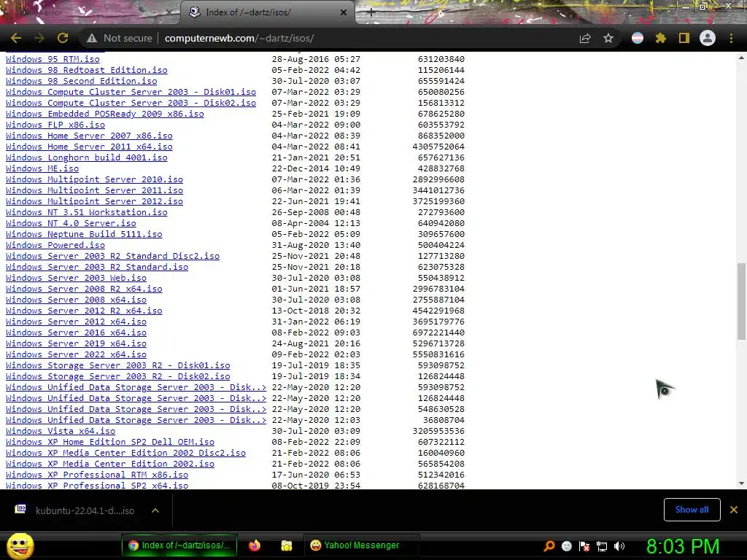Image resolution: width=747 pixels, height=560 pixels.
Task: Open the smiley Start button
Action: pos(20,546)
